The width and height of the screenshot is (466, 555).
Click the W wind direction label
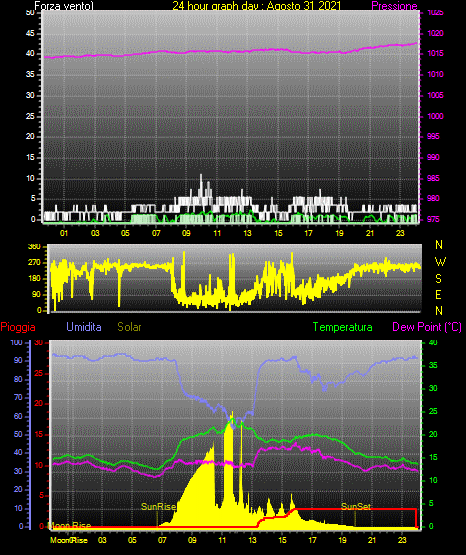440,262
